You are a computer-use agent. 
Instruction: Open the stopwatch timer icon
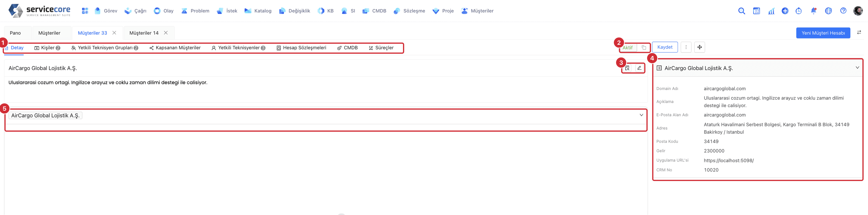[799, 11]
